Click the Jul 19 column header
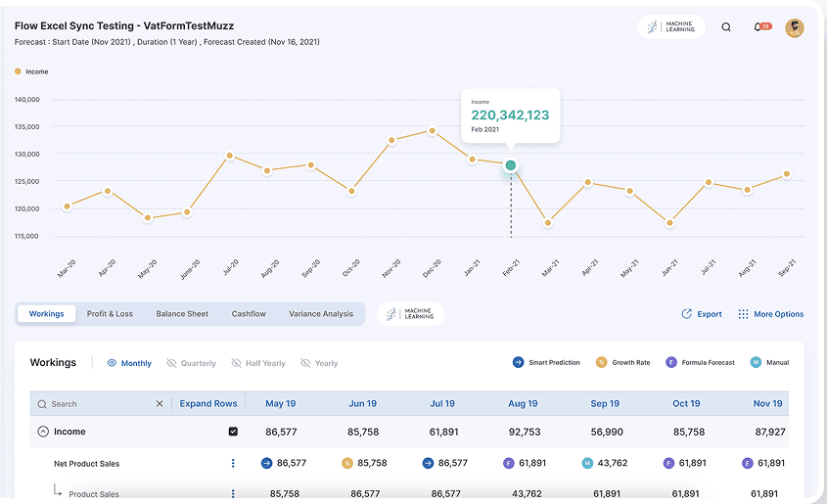 (x=442, y=404)
